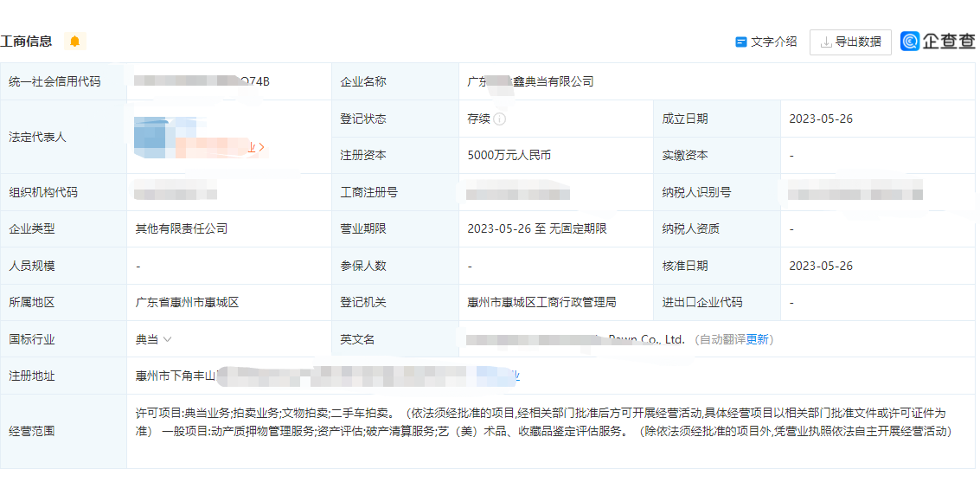Click the 工商信息 section heading
Screen dimensions: 980x482
coord(27,42)
